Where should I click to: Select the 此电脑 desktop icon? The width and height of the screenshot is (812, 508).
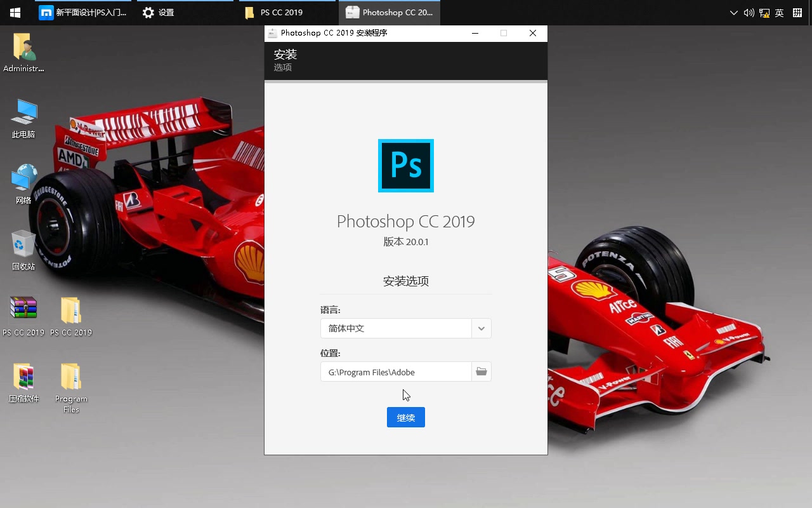pos(23,119)
